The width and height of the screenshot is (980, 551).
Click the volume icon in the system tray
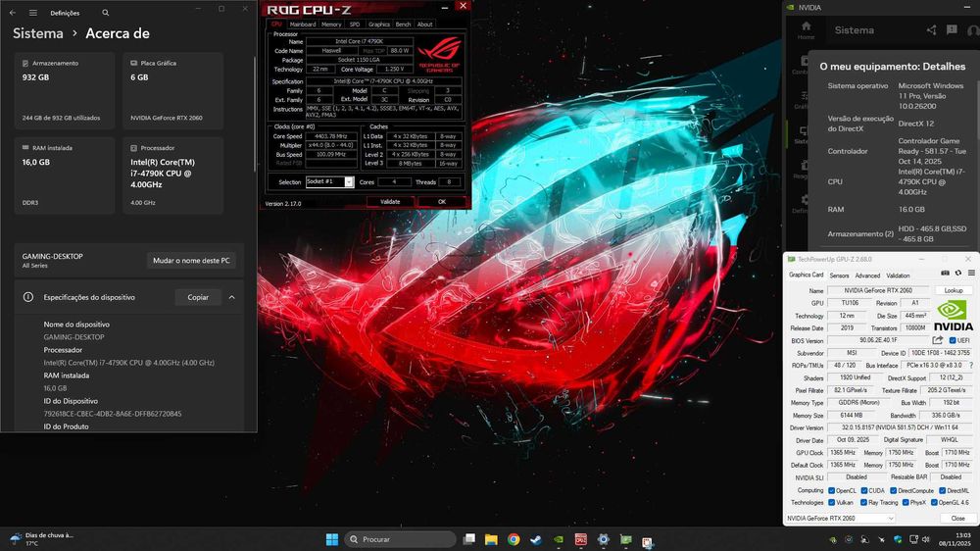pyautogui.click(x=926, y=539)
